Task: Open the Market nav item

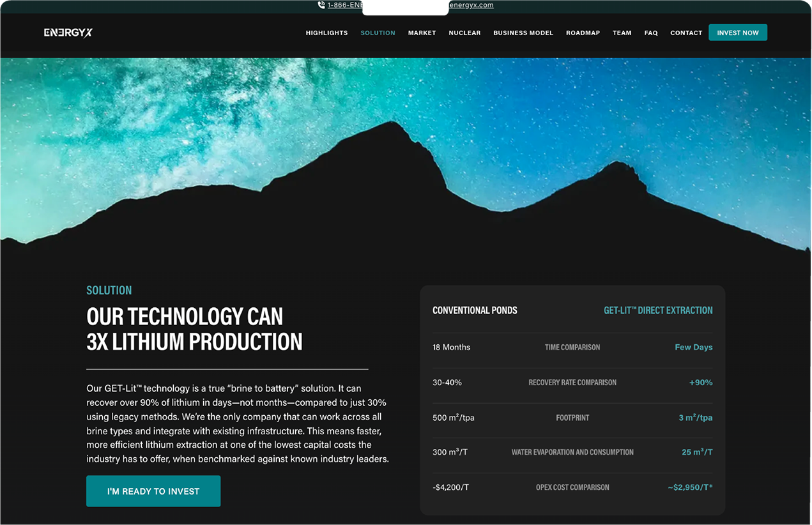Action: (x=422, y=33)
